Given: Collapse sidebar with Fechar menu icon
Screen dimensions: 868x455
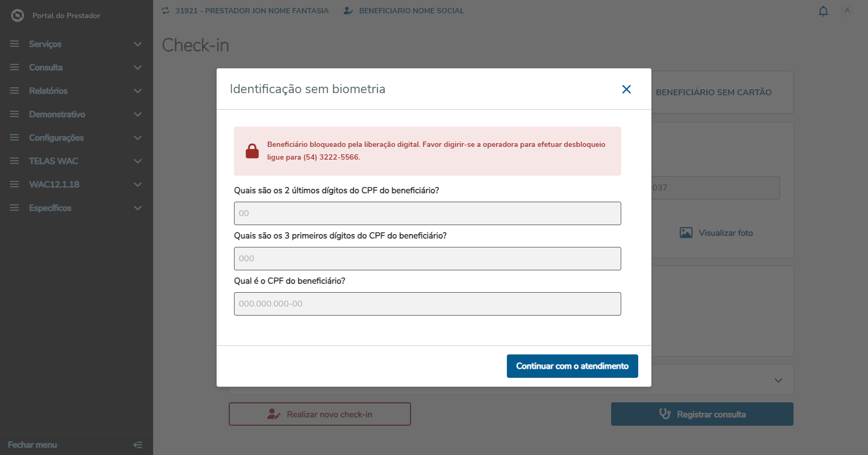Looking at the screenshot, I should (x=138, y=445).
